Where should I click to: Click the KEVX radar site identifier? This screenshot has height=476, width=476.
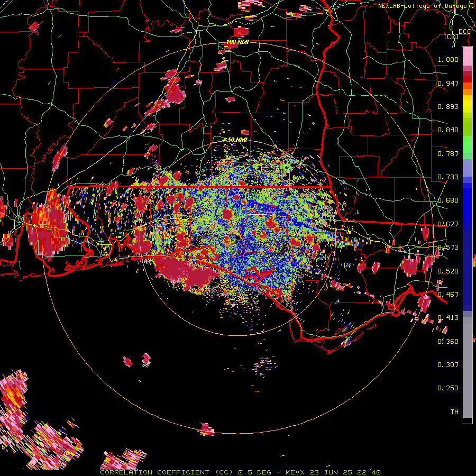[295, 472]
